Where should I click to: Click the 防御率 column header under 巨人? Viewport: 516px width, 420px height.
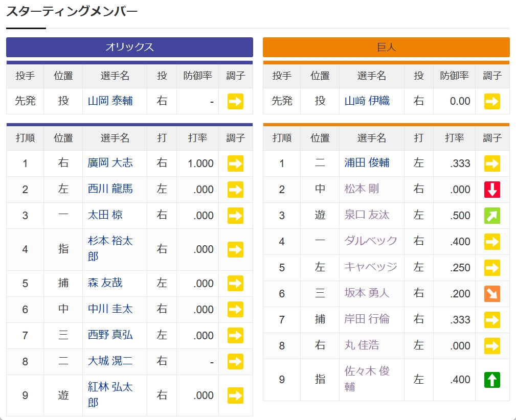[x=454, y=76]
